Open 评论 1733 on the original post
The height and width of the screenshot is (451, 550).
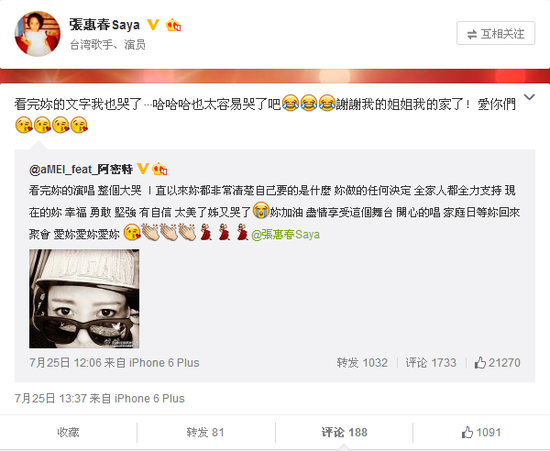(431, 363)
